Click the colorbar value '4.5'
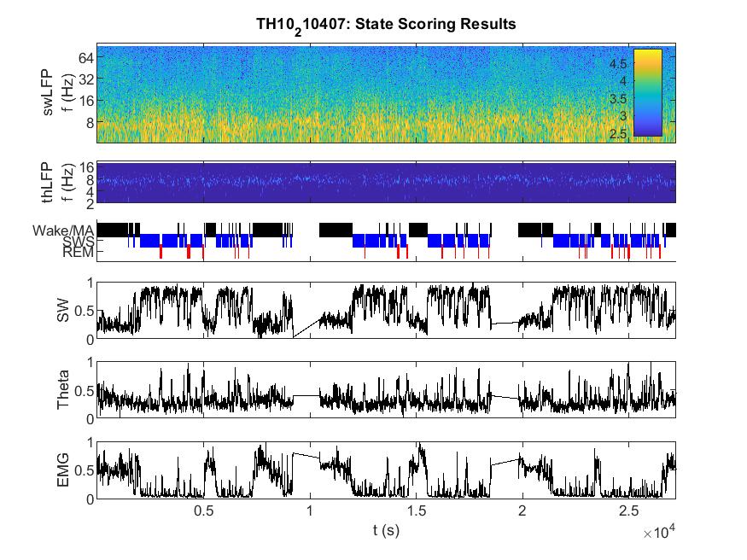This screenshot has width=747, height=560. 618,64
